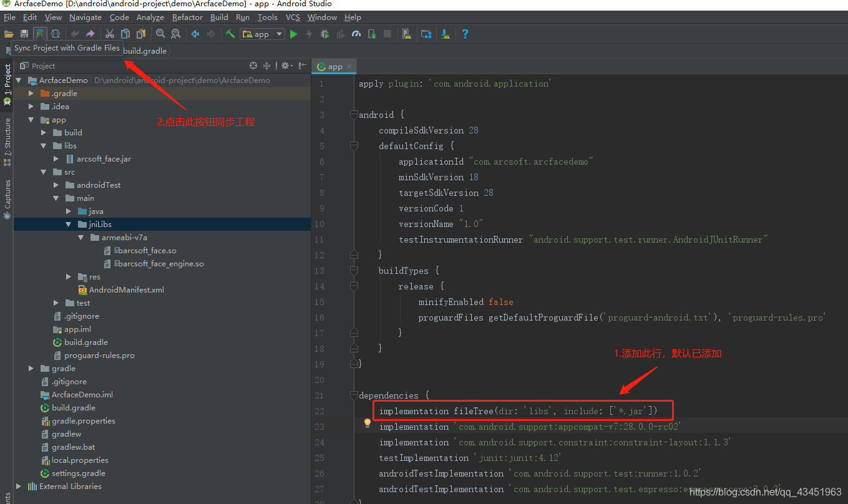The height and width of the screenshot is (504, 848).
Task: Expand the .idea folder
Action: coord(31,106)
